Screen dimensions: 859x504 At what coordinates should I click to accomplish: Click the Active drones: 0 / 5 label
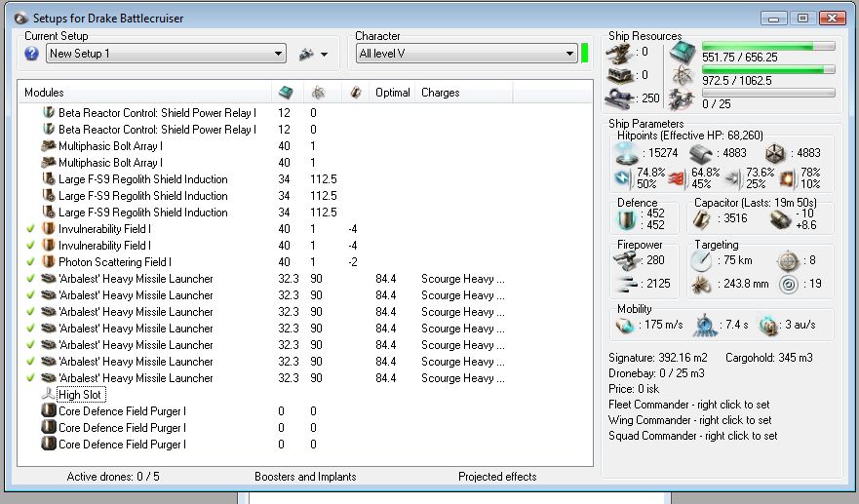112,477
